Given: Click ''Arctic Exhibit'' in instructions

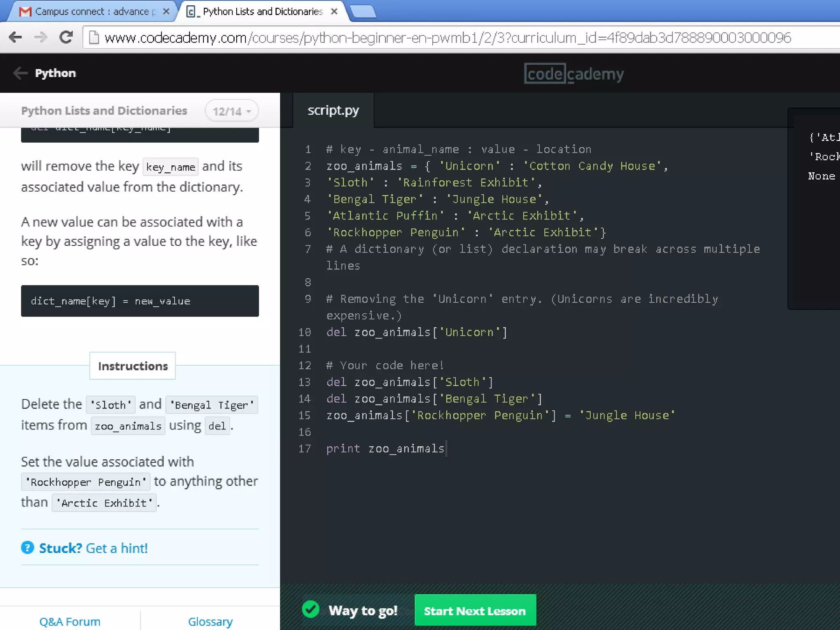Looking at the screenshot, I should tap(104, 503).
